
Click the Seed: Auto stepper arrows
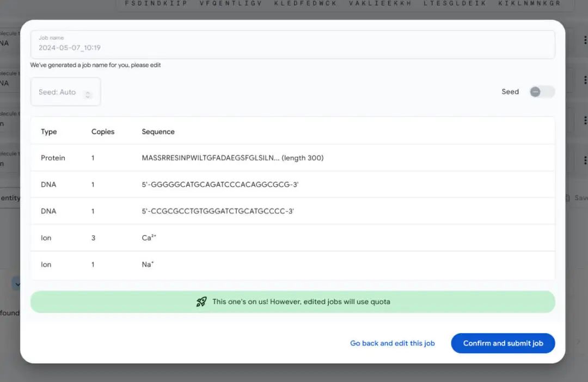point(88,95)
